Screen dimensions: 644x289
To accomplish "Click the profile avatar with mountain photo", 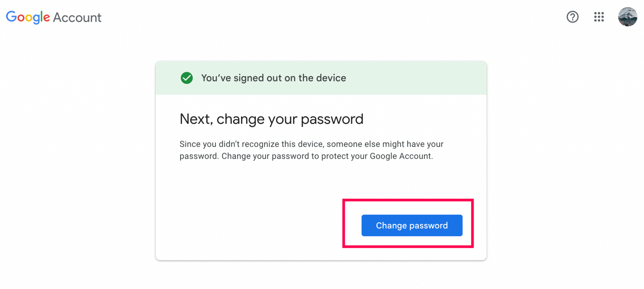I will [627, 17].
